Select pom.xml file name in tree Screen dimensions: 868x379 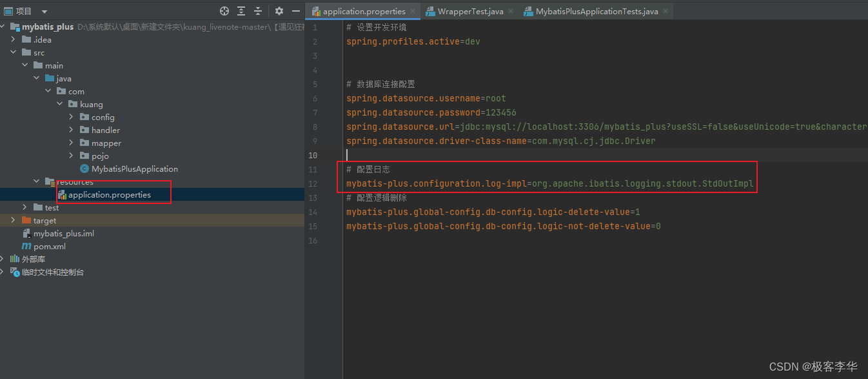pyautogui.click(x=50, y=246)
